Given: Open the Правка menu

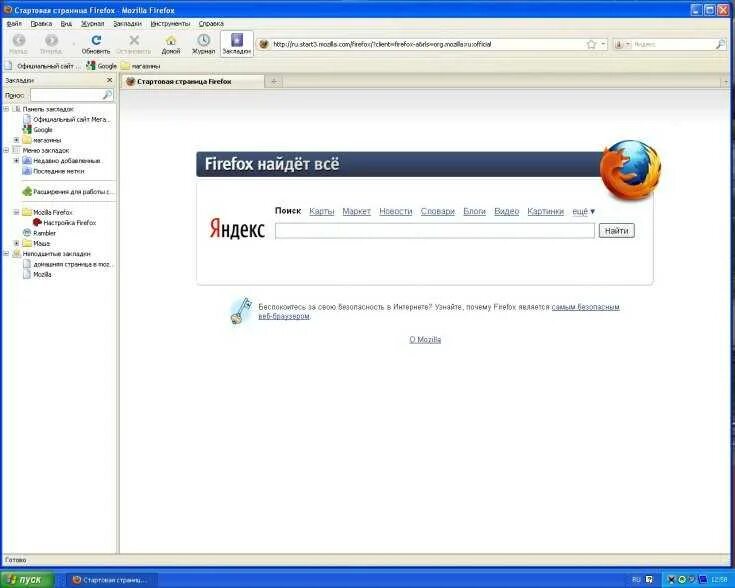Looking at the screenshot, I should point(41,23).
